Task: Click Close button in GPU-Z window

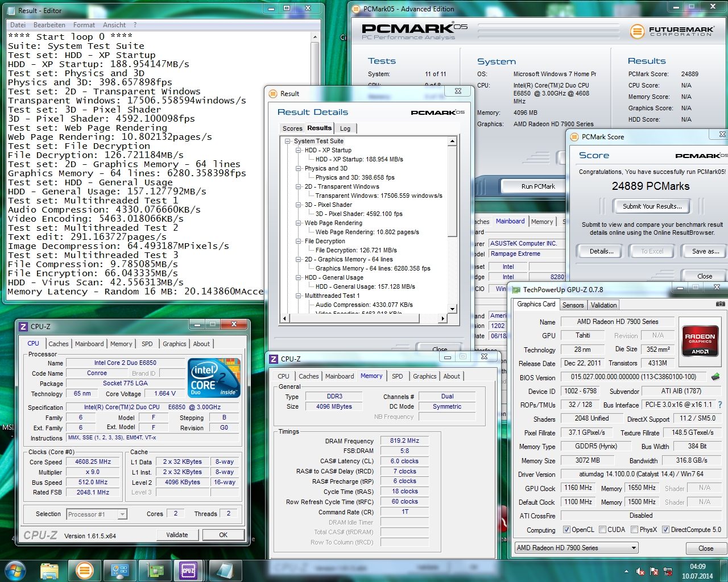Action: tap(706, 548)
